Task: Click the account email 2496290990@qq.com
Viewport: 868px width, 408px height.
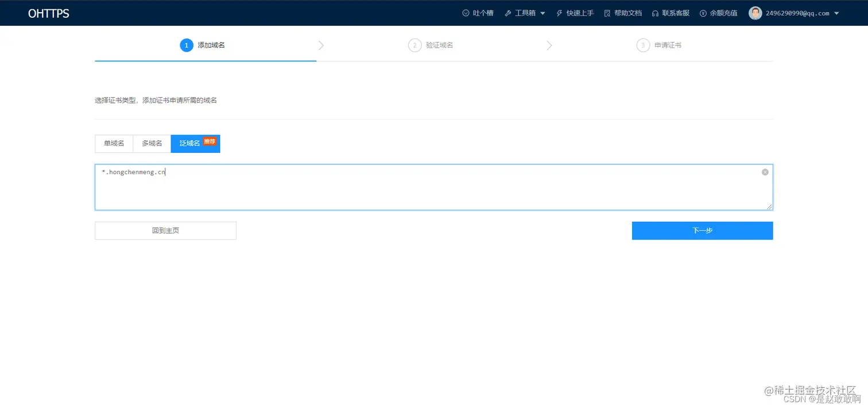Action: [797, 13]
